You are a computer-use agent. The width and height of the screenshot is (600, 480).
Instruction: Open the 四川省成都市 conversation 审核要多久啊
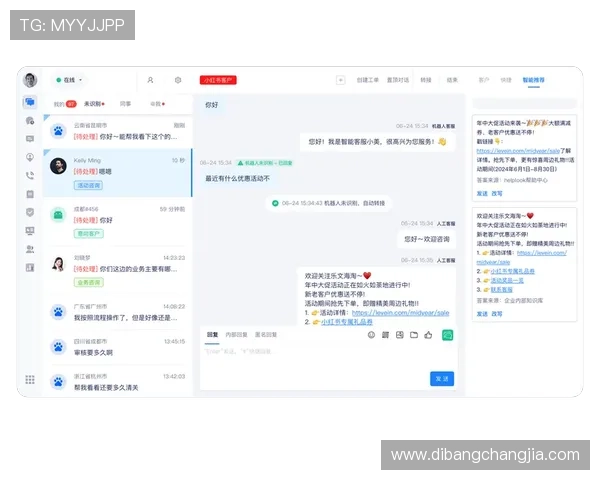(x=117, y=347)
